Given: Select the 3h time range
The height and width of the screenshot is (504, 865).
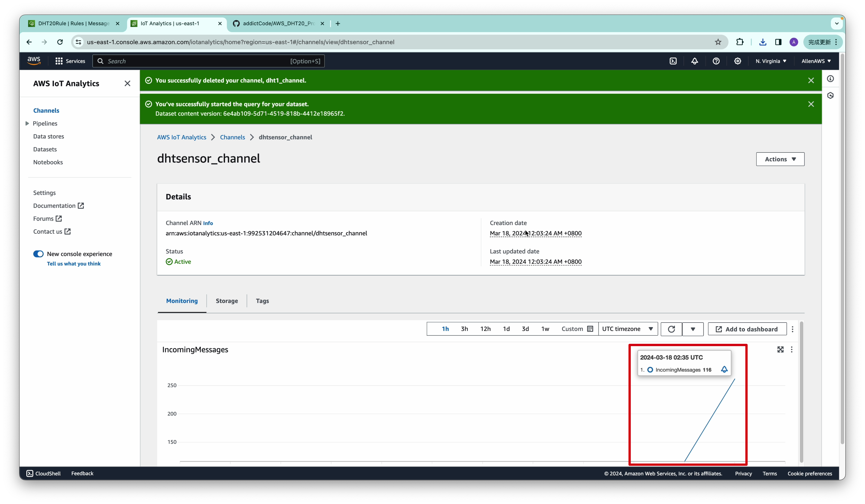Looking at the screenshot, I should pyautogui.click(x=464, y=329).
